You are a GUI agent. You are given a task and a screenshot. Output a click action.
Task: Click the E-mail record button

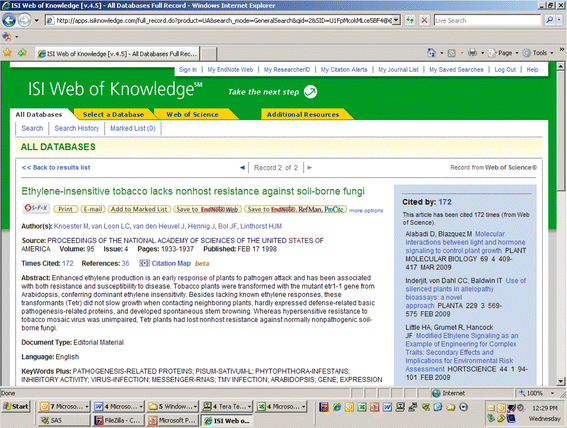point(93,209)
